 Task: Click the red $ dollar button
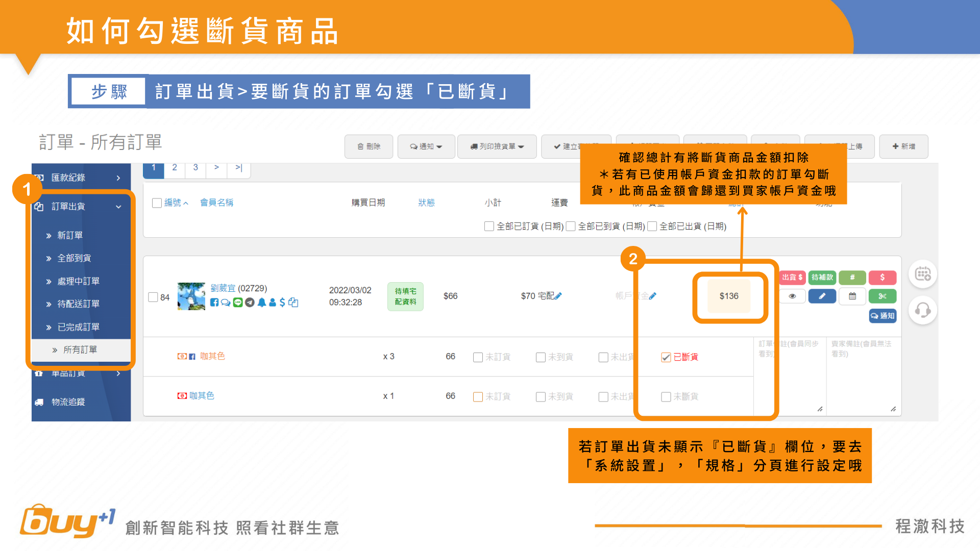(883, 278)
